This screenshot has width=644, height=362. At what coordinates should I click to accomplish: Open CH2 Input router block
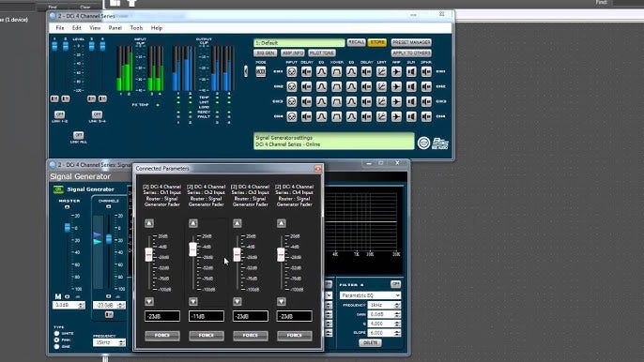click(x=292, y=86)
